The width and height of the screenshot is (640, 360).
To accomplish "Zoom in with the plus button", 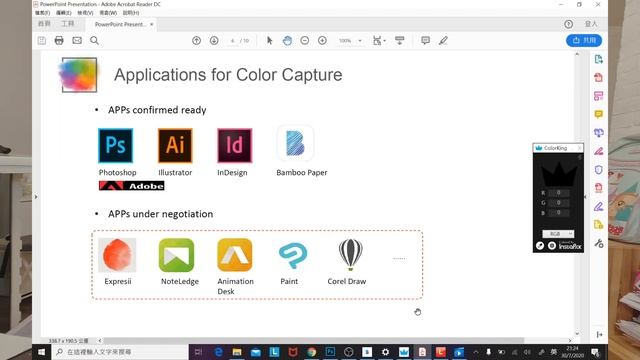I will 322,40.
